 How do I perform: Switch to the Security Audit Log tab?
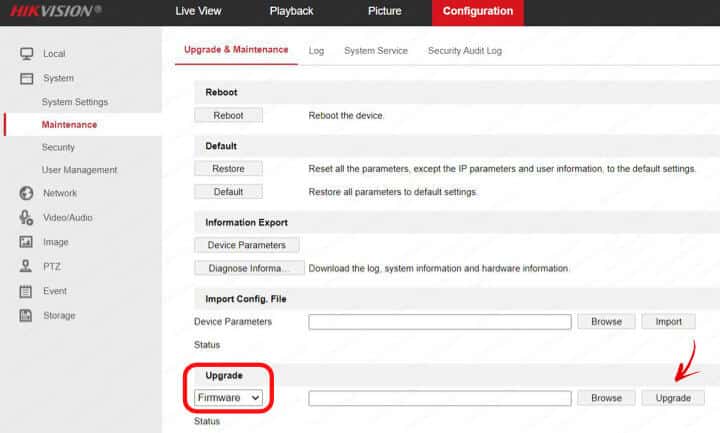pyautogui.click(x=464, y=50)
